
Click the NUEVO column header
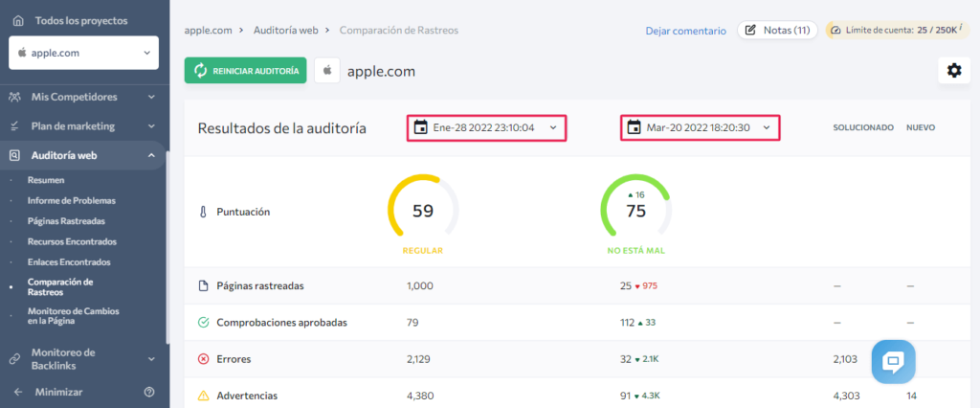point(921,127)
